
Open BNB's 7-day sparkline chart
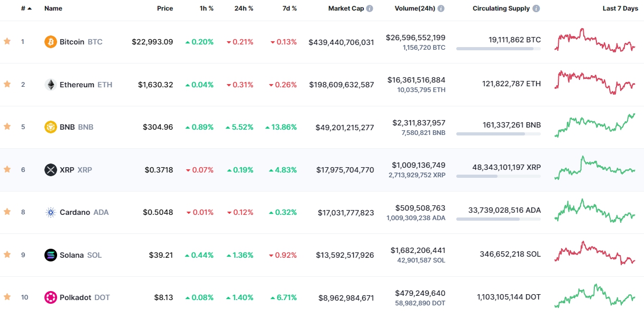tap(595, 125)
